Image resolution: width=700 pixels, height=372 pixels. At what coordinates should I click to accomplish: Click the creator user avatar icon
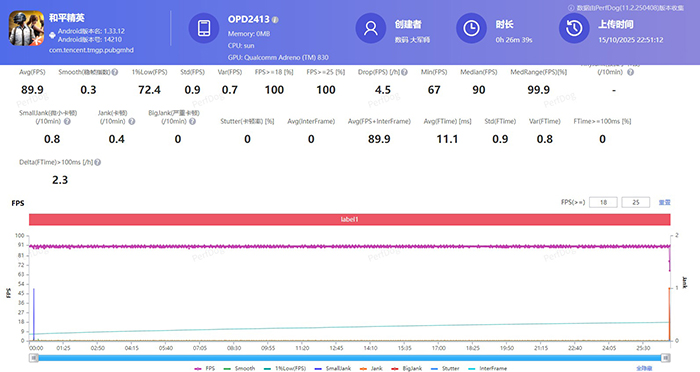tap(371, 28)
